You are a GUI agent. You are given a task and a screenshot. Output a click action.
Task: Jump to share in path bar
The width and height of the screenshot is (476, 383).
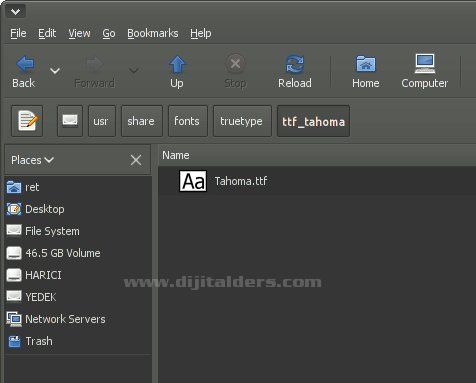(x=142, y=121)
